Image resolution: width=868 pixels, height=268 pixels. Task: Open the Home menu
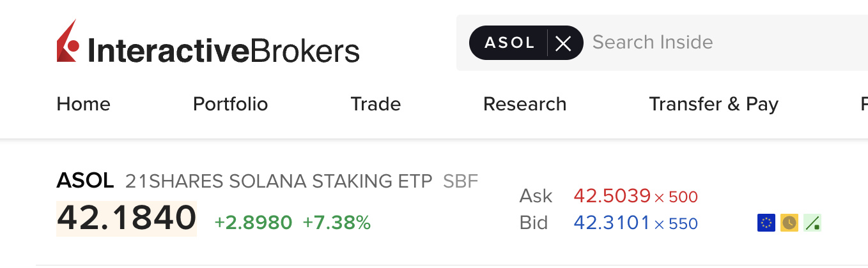click(83, 104)
